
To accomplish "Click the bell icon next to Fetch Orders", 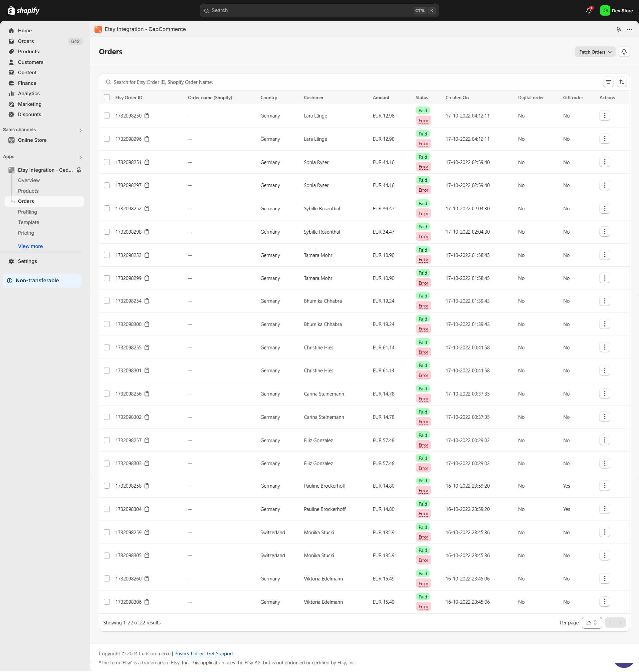I will coord(624,52).
